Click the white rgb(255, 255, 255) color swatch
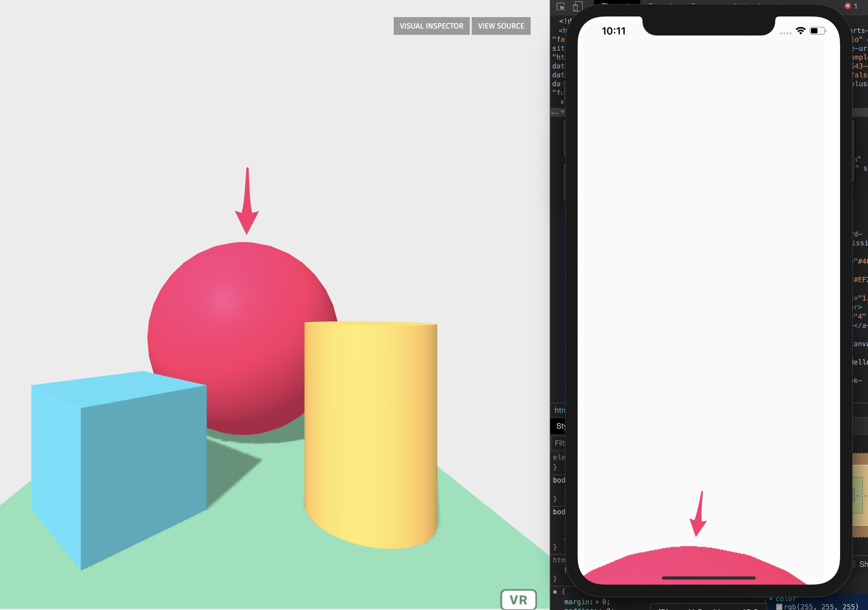The width and height of the screenshot is (868, 610). click(x=779, y=607)
